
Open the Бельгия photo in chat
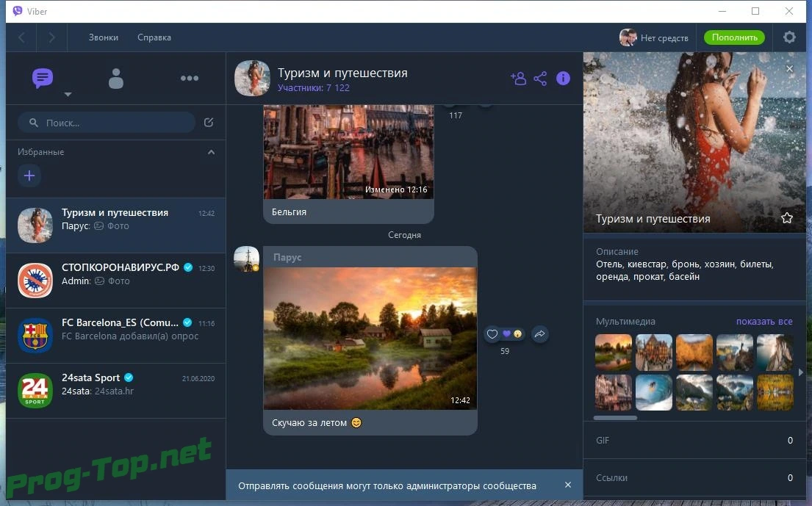[348, 151]
